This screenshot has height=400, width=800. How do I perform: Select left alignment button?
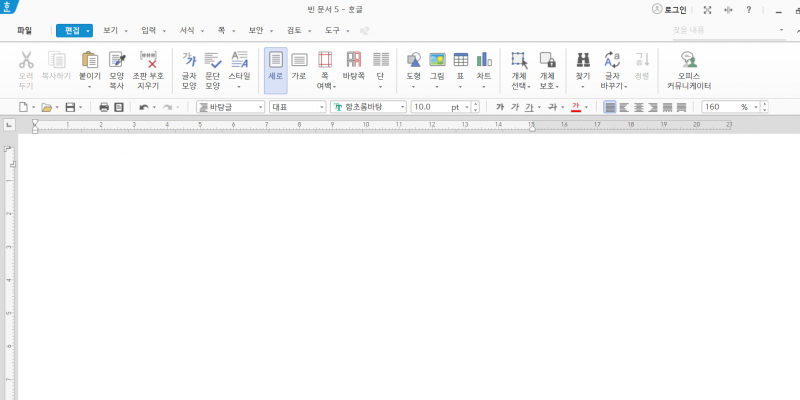(624, 107)
